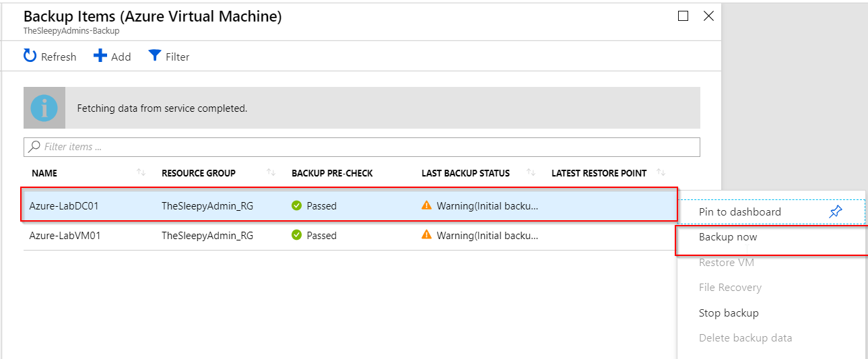The height and width of the screenshot is (359, 868).
Task: Select the Azure-LabDC01 row name
Action: click(64, 206)
